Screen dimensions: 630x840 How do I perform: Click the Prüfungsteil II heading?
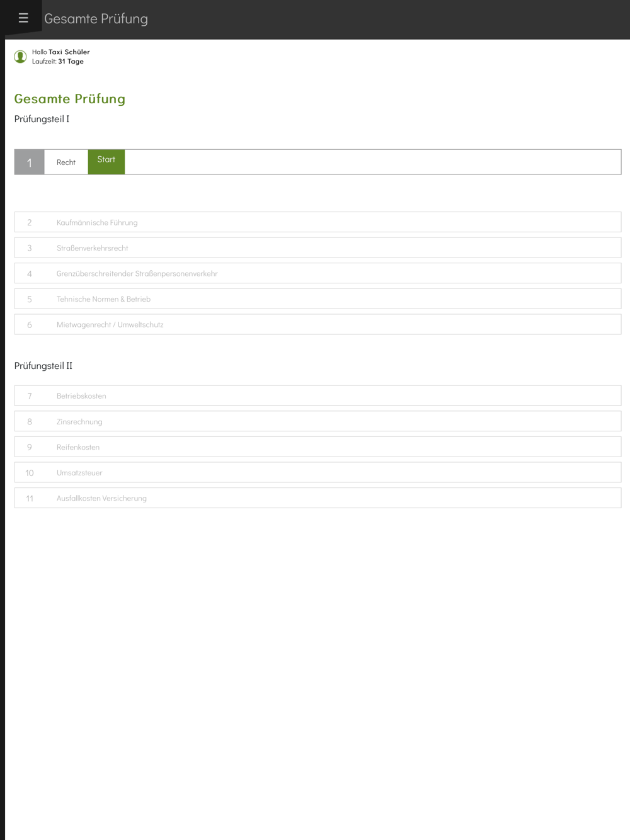click(x=43, y=366)
